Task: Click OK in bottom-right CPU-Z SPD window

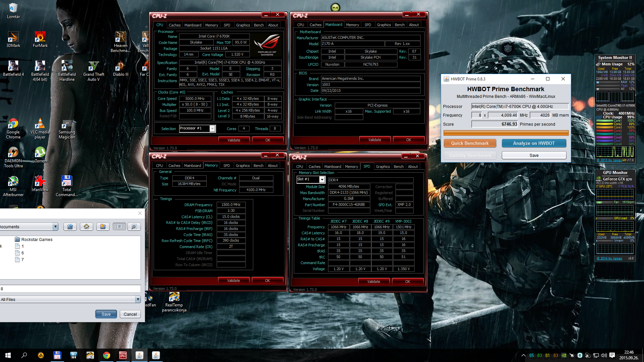Action: [408, 282]
